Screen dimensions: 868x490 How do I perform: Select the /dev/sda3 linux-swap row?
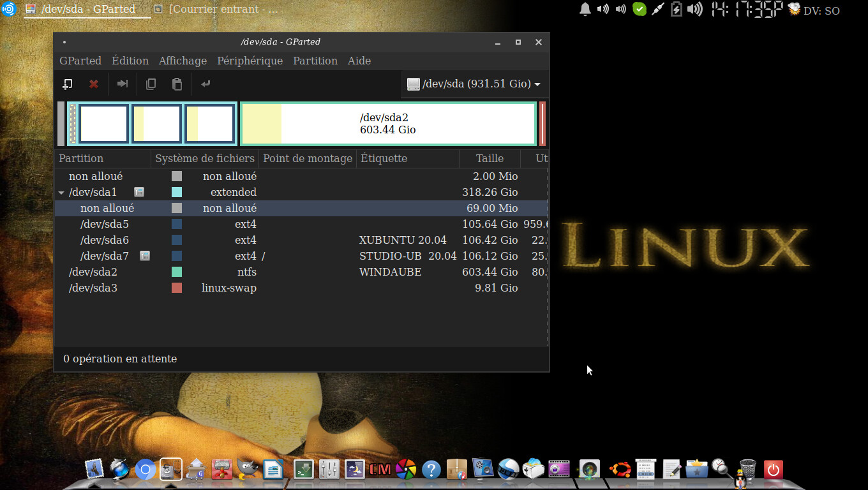pos(301,288)
